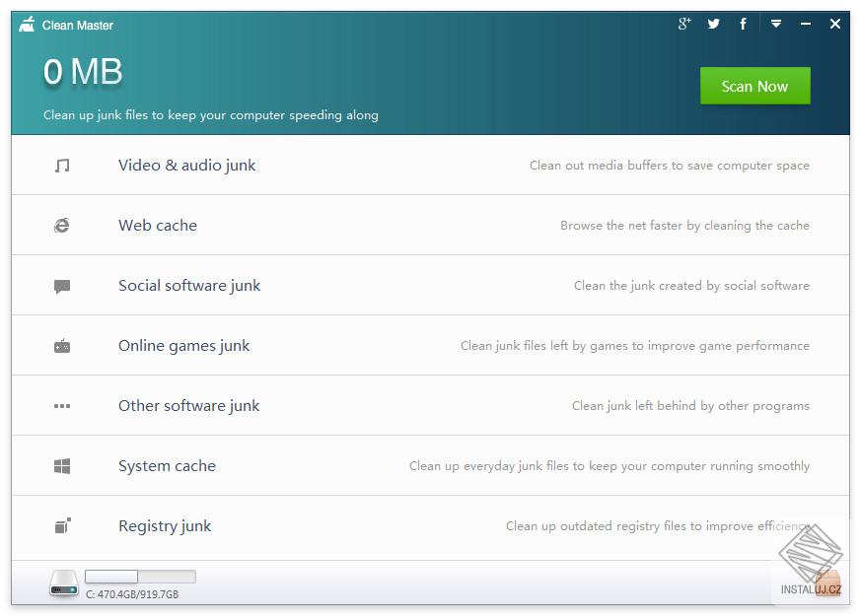The height and width of the screenshot is (616, 861).
Task: Click 'Clean up everyday junk files' description
Action: pyautogui.click(x=610, y=466)
